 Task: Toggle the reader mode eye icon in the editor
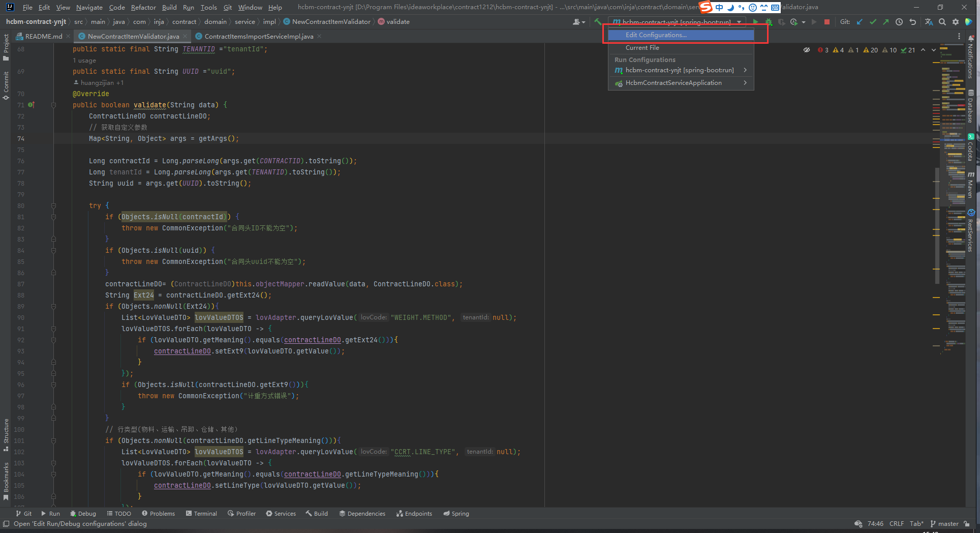(807, 50)
